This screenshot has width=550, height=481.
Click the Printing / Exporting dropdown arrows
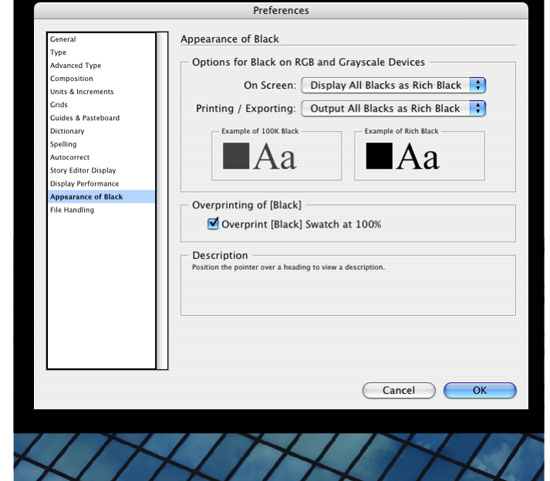[478, 108]
